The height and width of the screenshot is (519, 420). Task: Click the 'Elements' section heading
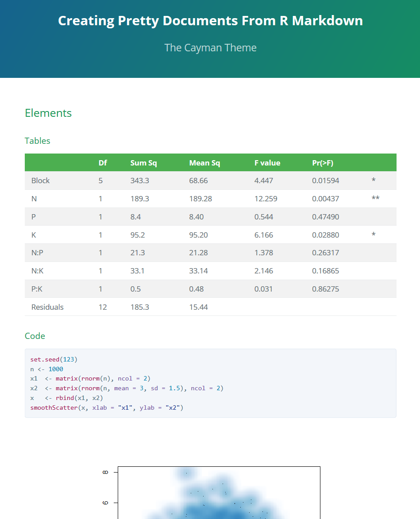(x=48, y=113)
